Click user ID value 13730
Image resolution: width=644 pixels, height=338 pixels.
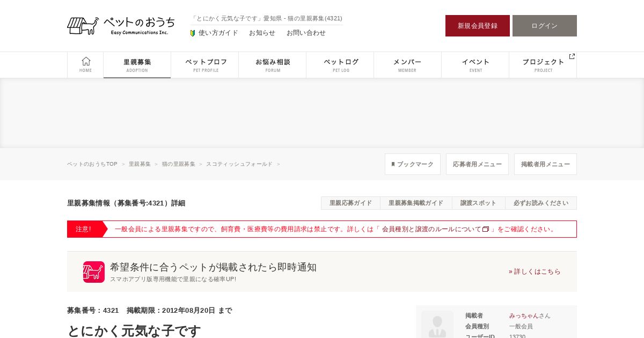click(x=517, y=336)
